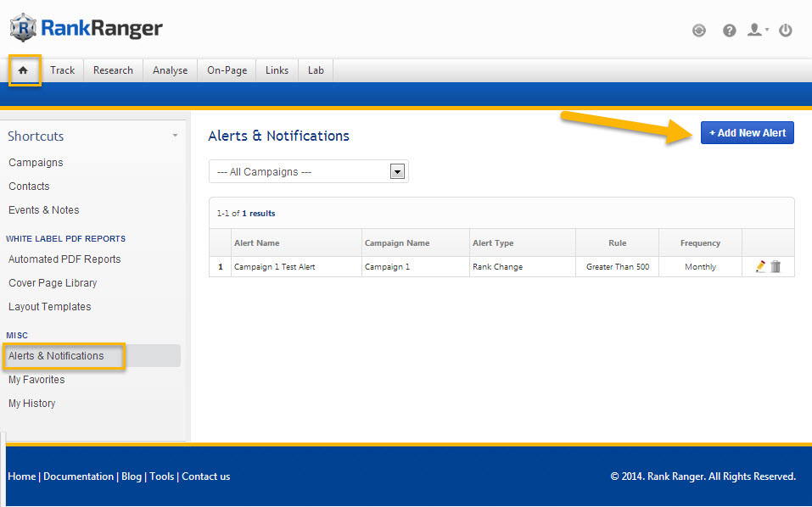Open the user account profile icon
The width and height of the screenshot is (812, 507).
pyautogui.click(x=755, y=31)
